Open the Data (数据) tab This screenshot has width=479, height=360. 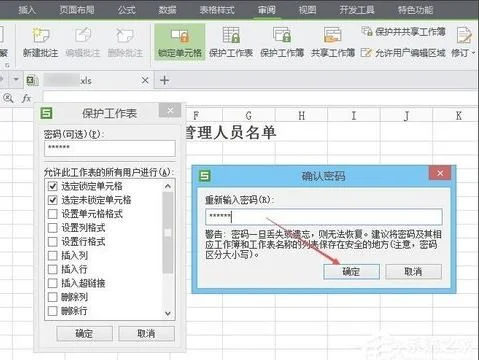click(x=167, y=10)
